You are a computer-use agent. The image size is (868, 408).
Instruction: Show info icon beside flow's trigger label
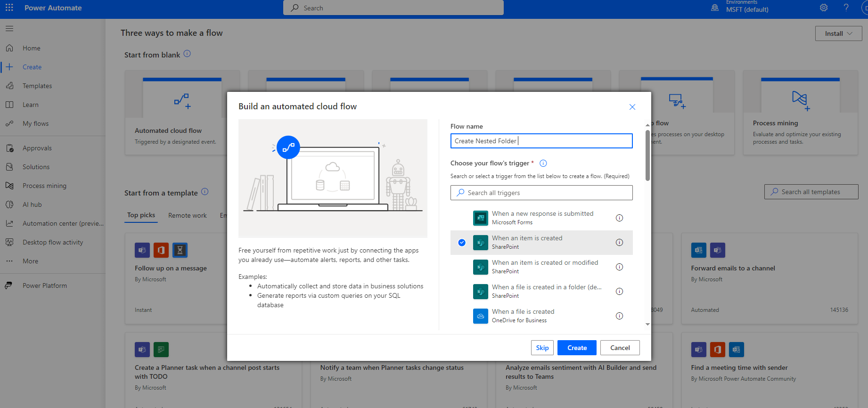(x=543, y=163)
